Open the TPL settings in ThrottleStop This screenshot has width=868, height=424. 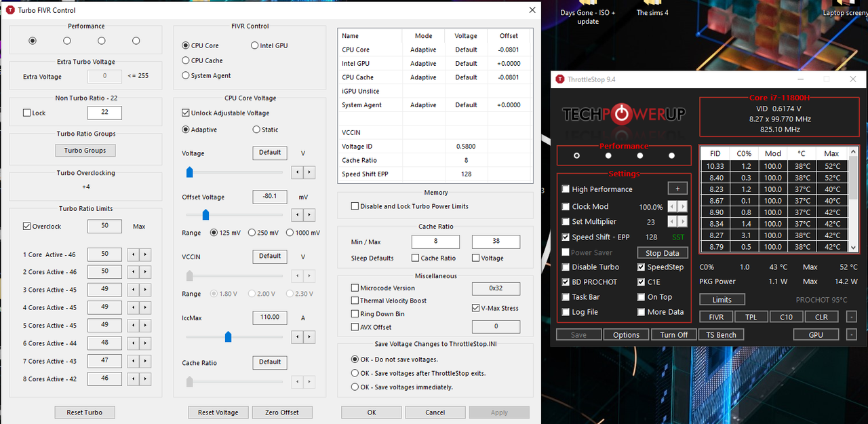click(751, 317)
